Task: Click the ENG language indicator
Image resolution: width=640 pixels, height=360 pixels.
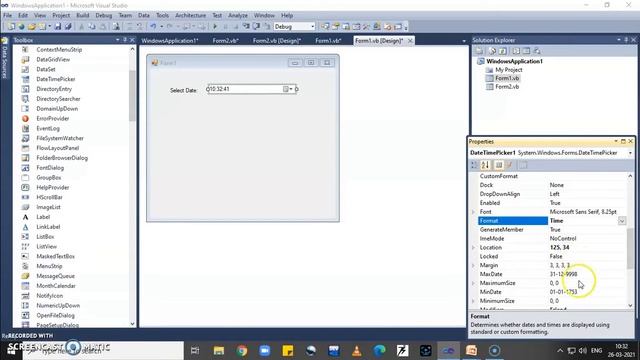Action: [x=596, y=350]
